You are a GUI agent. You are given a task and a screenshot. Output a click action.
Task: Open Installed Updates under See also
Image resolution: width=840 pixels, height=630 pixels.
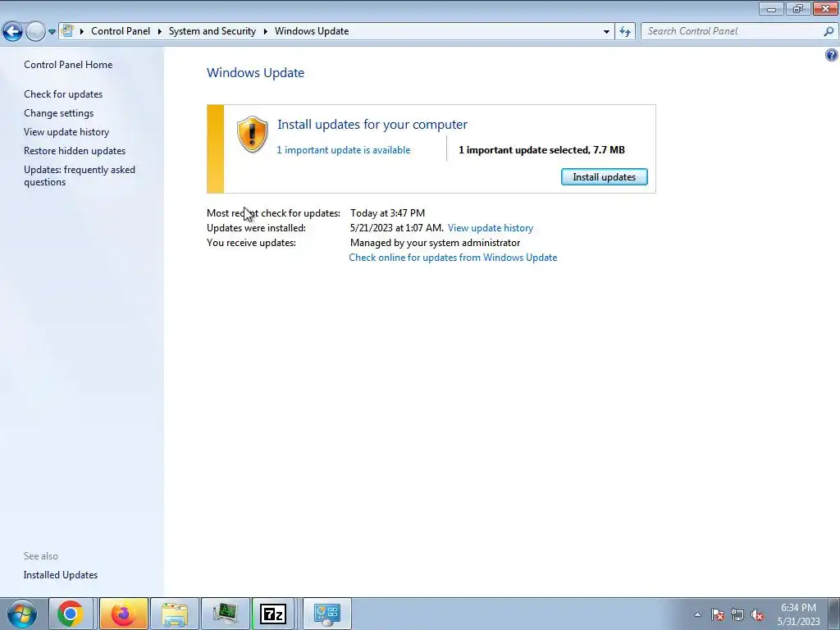pos(61,575)
